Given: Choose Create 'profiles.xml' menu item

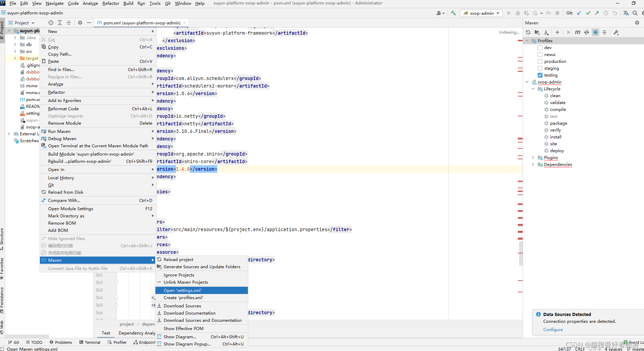Looking at the screenshot, I should click(201, 298).
